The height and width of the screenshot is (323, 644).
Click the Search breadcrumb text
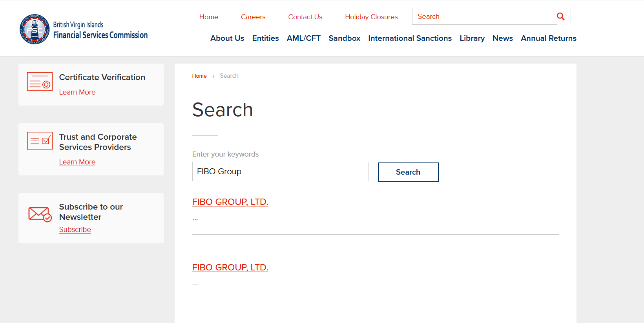click(229, 76)
